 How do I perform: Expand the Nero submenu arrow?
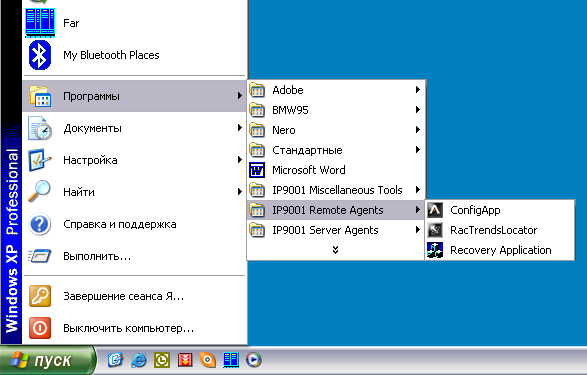click(418, 130)
